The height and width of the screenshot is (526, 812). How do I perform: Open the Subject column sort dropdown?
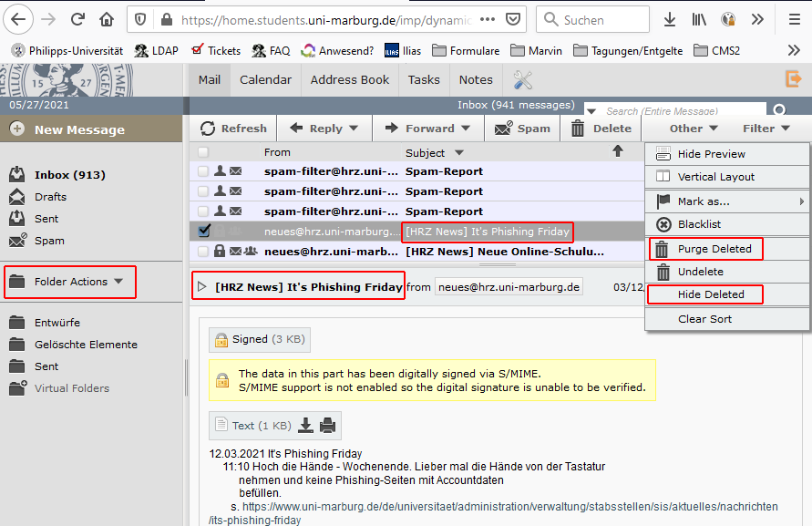coord(459,153)
